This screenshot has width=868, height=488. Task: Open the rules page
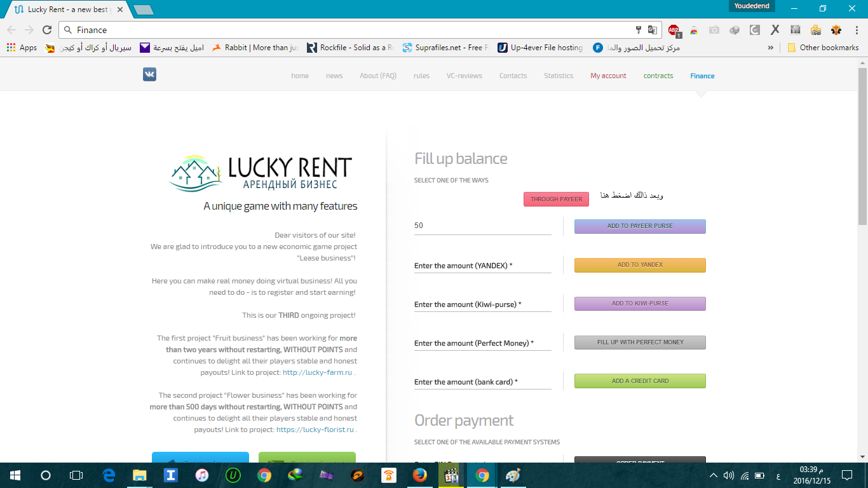[421, 76]
